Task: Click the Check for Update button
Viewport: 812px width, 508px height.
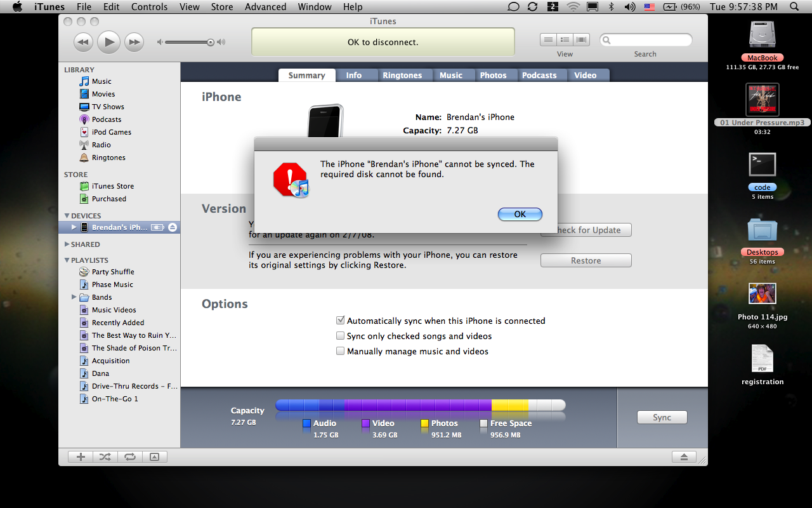Action: coord(586,230)
